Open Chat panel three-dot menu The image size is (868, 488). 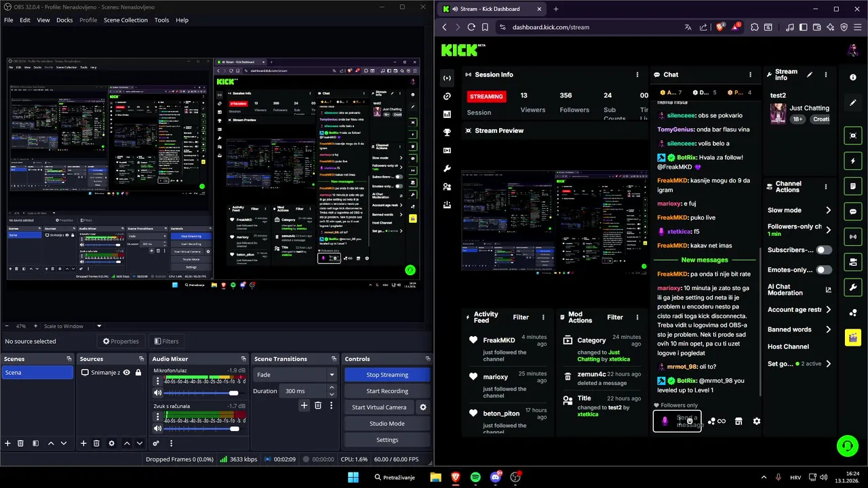pos(750,75)
